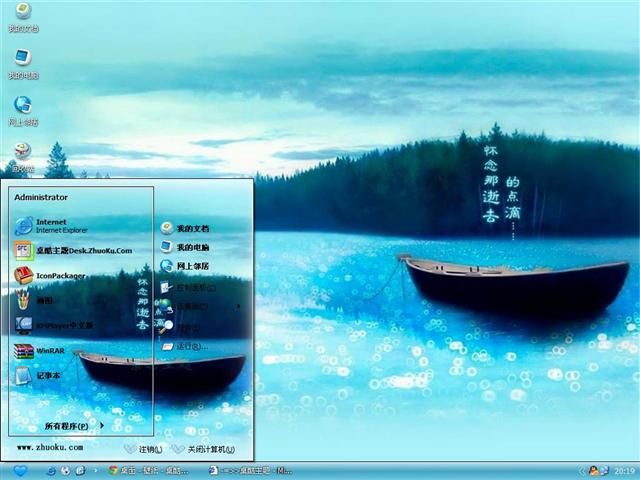The image size is (640, 480).
Task: Expand hidden system tray icons arrow
Action: (582, 471)
